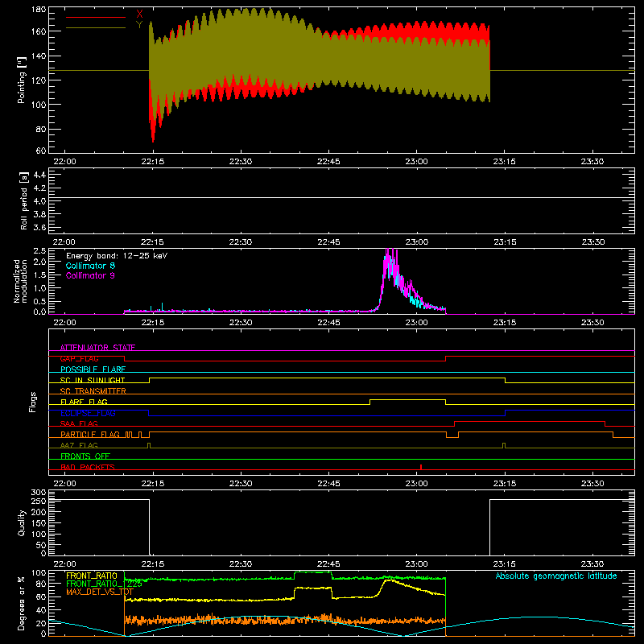Click the raised FLARE_FLAG yellow step segment
This screenshot has height=644, width=644.
point(408,399)
